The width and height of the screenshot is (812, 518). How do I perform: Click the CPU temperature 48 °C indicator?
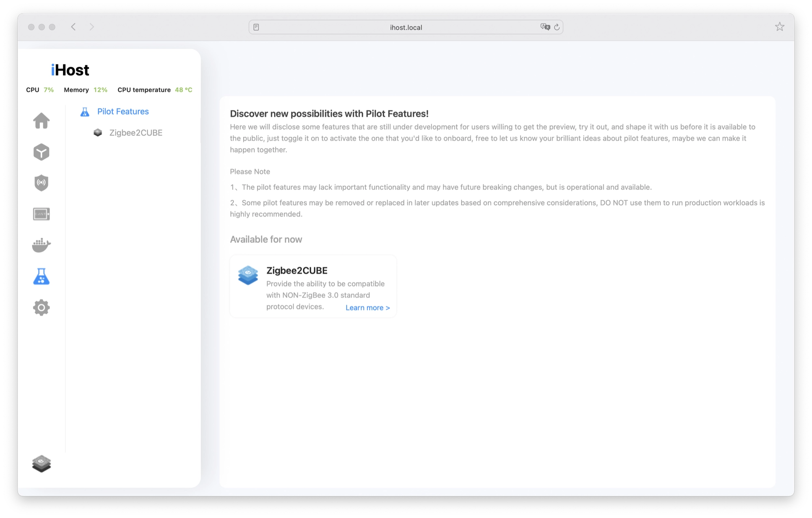(155, 90)
